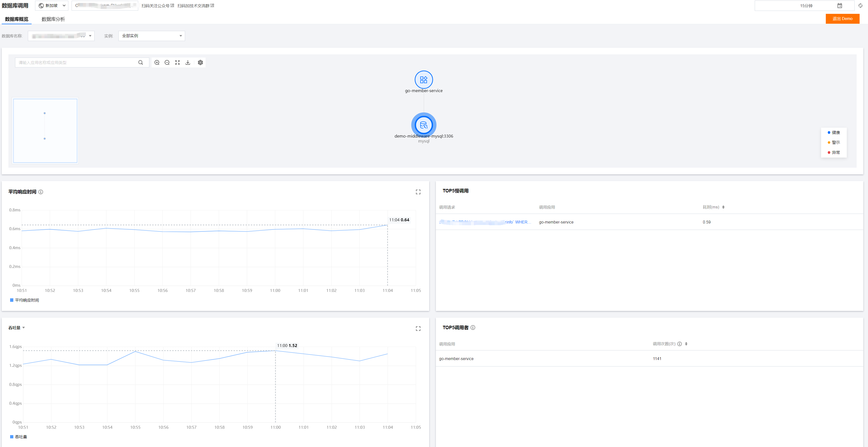Screen dimensions: 868x447
Task: Click the refresh icon at top right
Action: click(860, 6)
